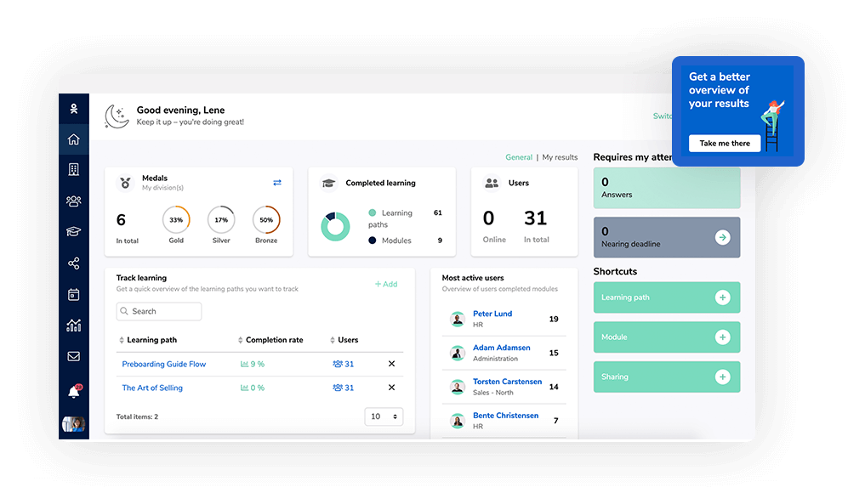Screen dimensions: 865x504
Task: Open the notifications bell with red badge
Action: tap(74, 388)
